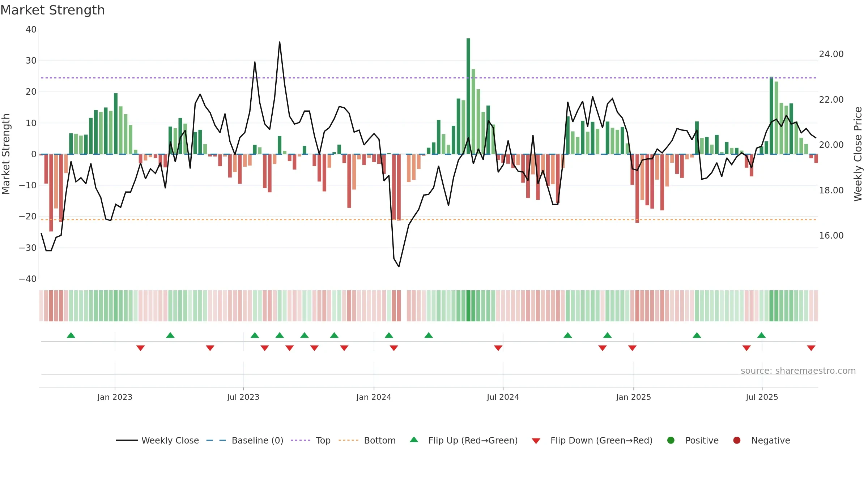Click the tallest green bar near 37
868x488 pixels.
tap(468, 96)
